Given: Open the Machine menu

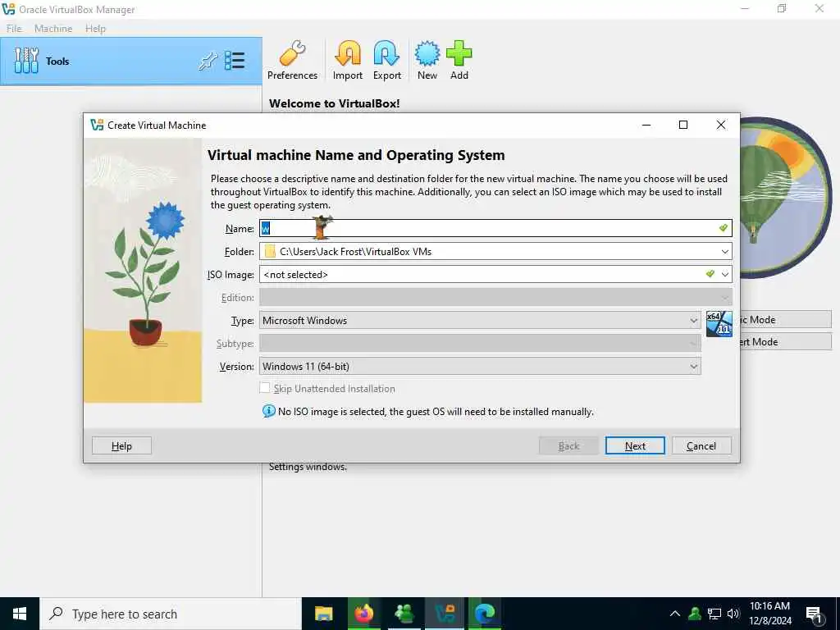Looking at the screenshot, I should pyautogui.click(x=53, y=29).
